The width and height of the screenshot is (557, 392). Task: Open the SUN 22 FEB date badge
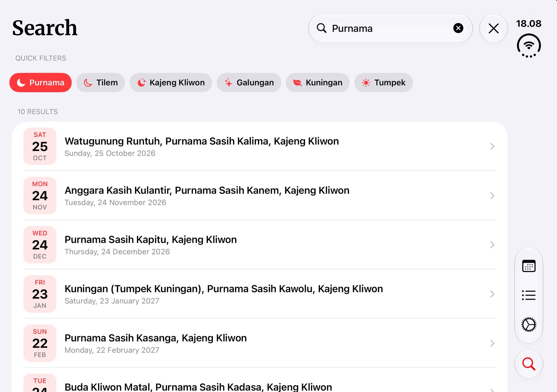tap(40, 343)
